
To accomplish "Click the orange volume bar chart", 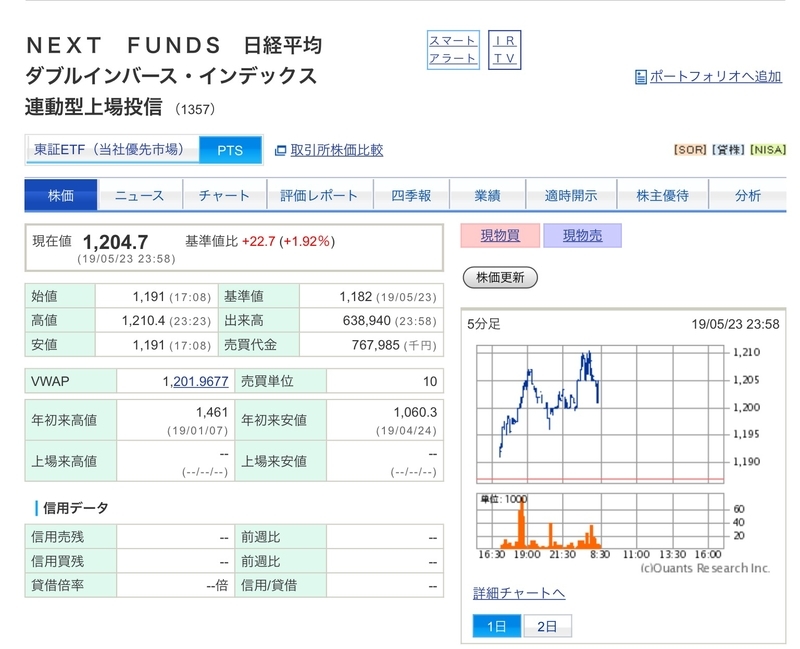I will pos(600,520).
